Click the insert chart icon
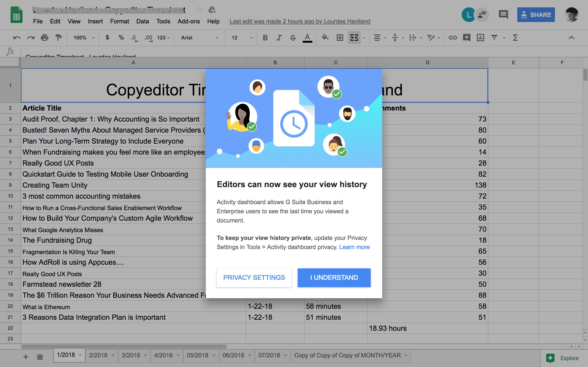Screen dimensions: 588x367 [480, 38]
